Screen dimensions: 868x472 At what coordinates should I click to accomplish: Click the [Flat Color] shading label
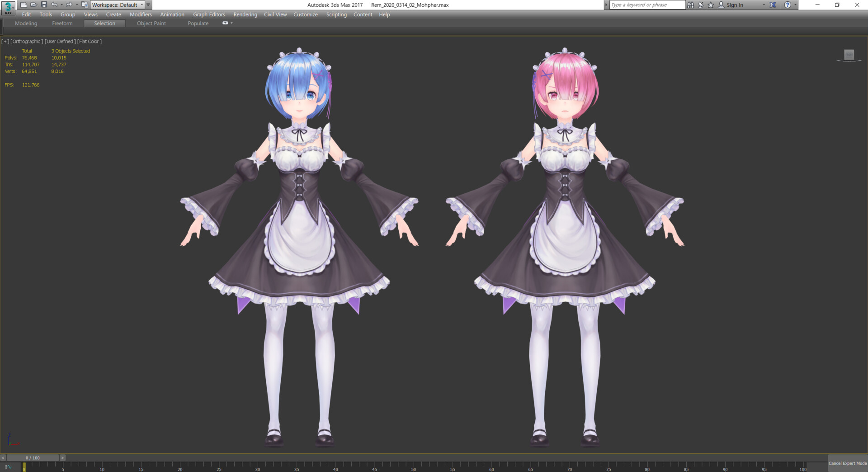pos(90,42)
